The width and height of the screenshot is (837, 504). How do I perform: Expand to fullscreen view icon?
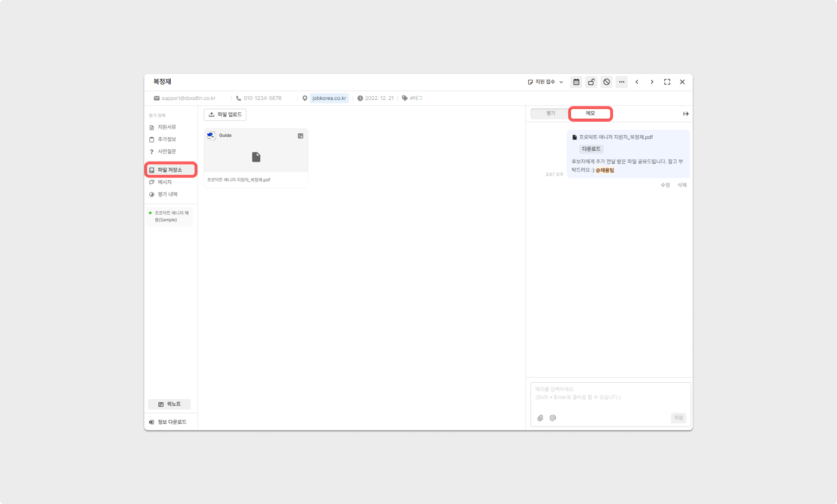tap(667, 82)
